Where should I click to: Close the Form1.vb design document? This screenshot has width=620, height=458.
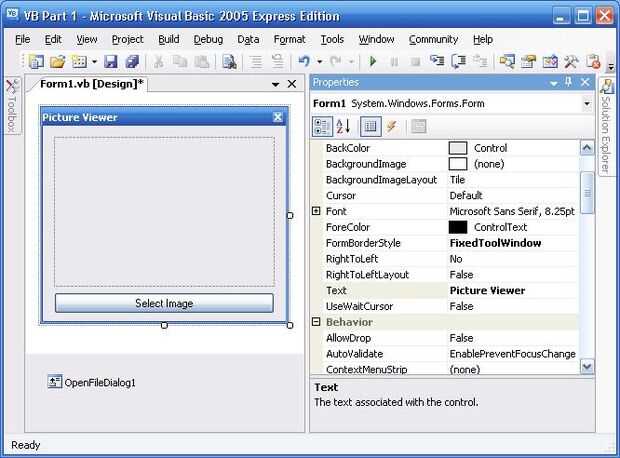point(292,84)
